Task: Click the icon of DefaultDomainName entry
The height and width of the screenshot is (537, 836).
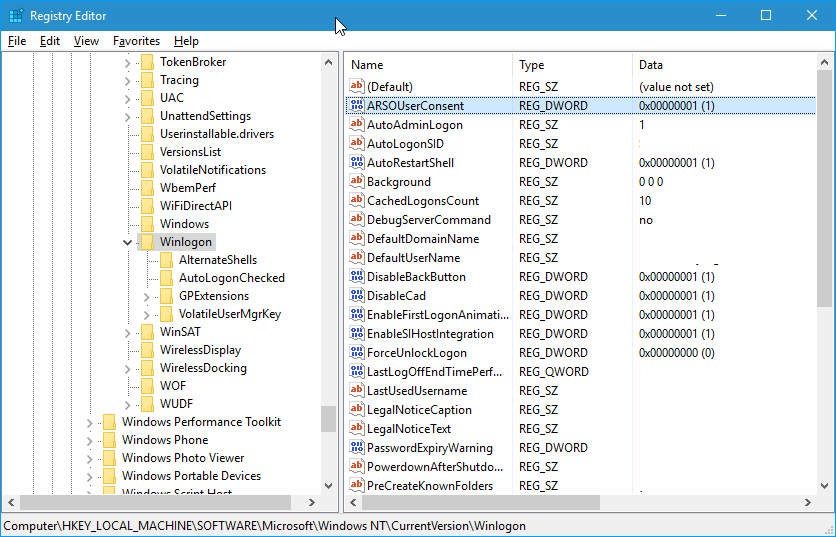Action: (x=357, y=239)
